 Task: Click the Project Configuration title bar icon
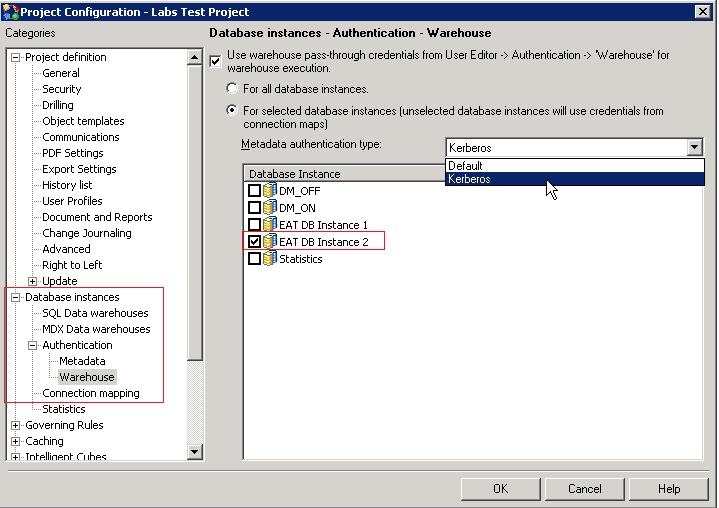coord(11,11)
